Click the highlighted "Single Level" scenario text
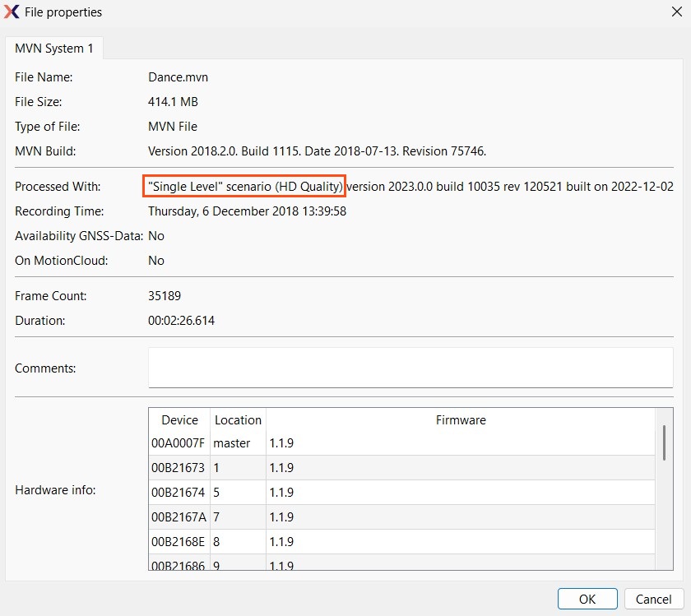 coord(243,187)
